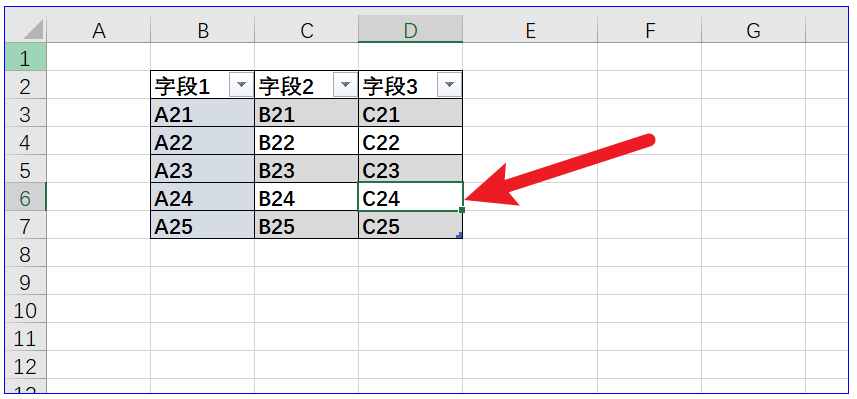Select row 11 header
The height and width of the screenshot is (399, 857).
coord(25,337)
